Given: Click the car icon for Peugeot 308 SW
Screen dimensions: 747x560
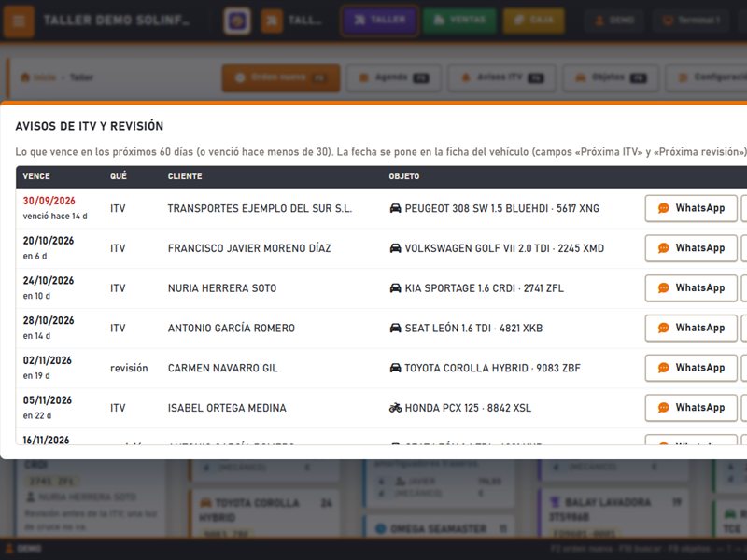Looking at the screenshot, I should pos(395,208).
